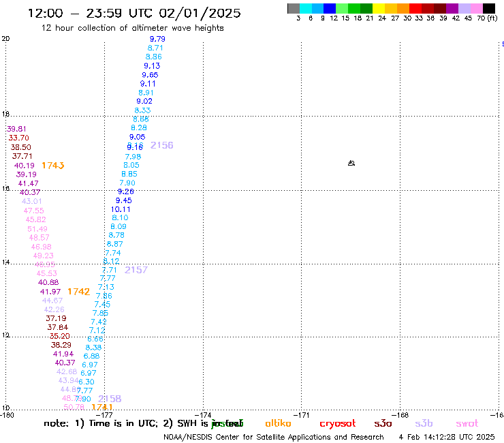Image resolution: width=504 pixels, height=443 pixels.
Task: Click the orange swatch in the color scale
Action: pyautogui.click(x=403, y=8)
